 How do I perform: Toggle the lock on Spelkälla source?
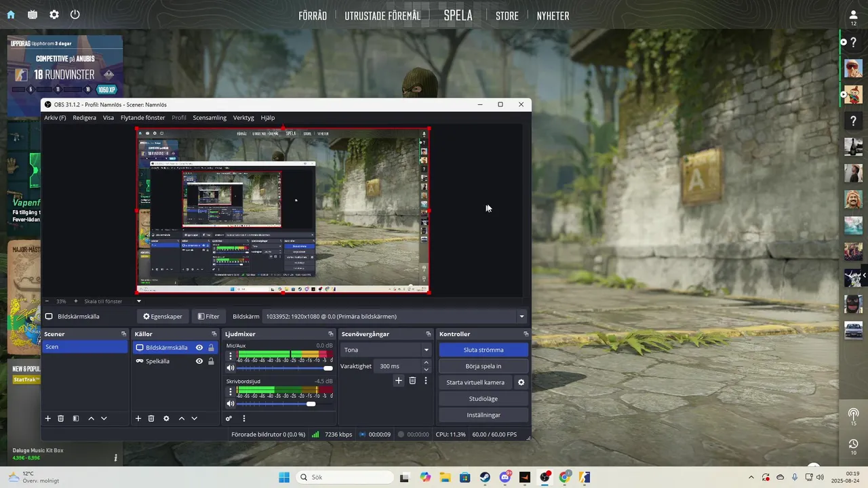coord(211,361)
